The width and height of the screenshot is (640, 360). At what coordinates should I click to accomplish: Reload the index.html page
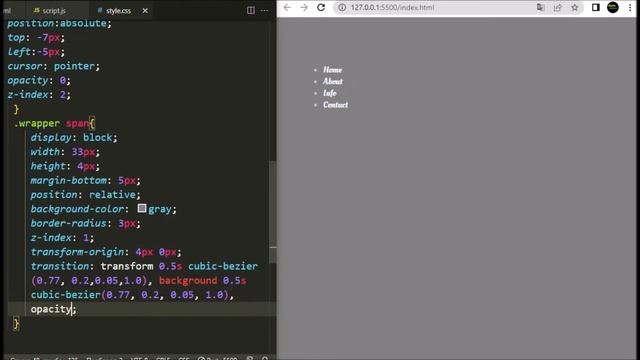321,7
